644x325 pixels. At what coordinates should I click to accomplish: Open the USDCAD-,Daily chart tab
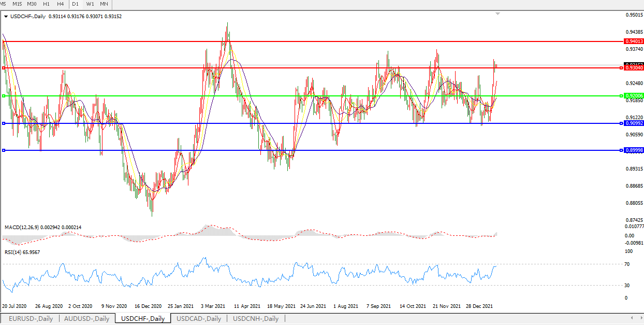(x=199, y=318)
